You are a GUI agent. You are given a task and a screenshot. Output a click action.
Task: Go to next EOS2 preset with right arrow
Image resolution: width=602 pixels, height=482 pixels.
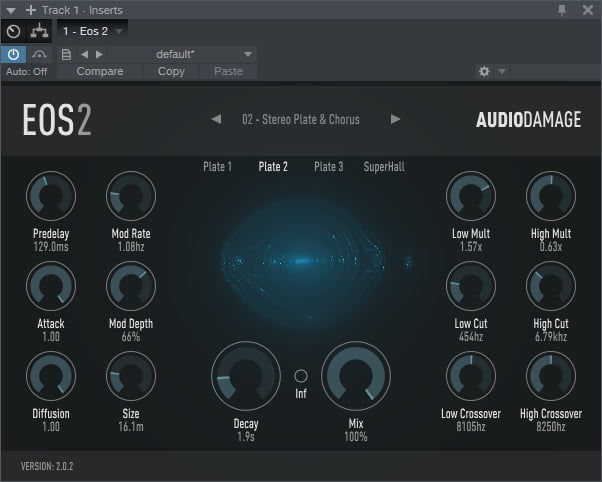[396, 119]
